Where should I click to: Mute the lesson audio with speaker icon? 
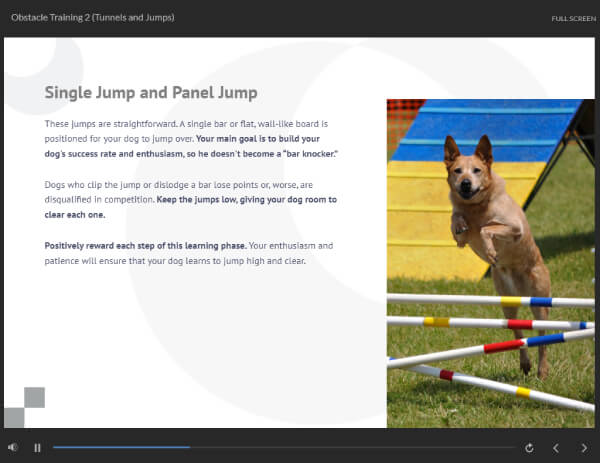(x=13, y=447)
